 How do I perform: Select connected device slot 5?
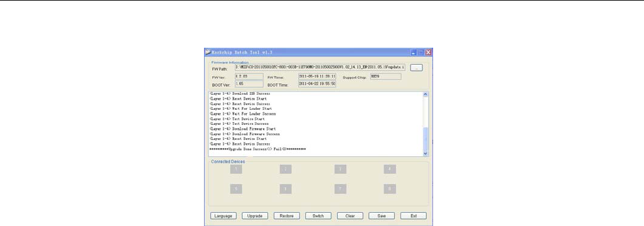pos(236,189)
